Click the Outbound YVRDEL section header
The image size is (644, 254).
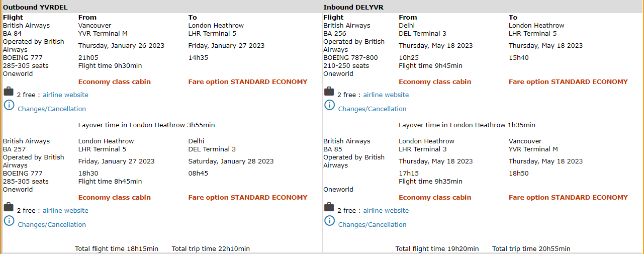point(35,7)
